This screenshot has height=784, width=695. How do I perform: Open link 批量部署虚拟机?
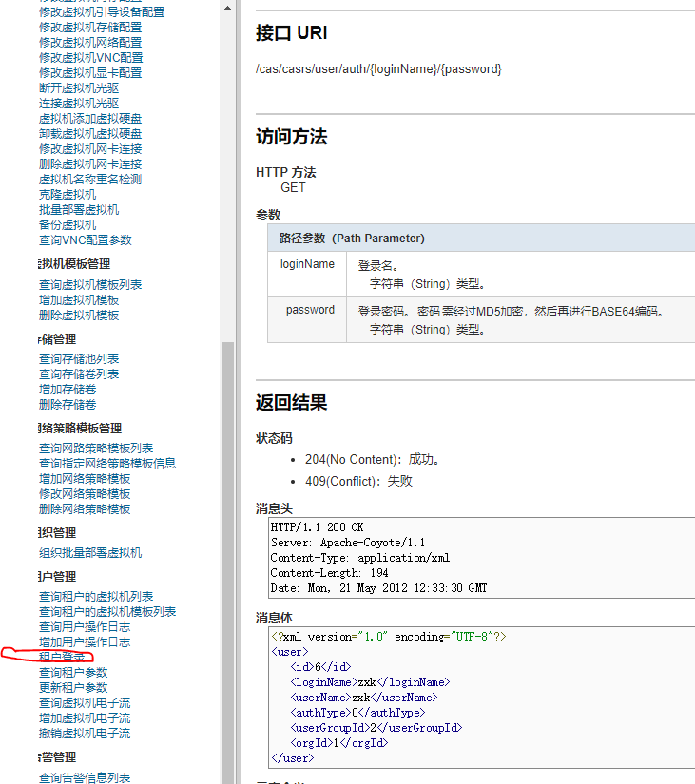click(x=79, y=209)
